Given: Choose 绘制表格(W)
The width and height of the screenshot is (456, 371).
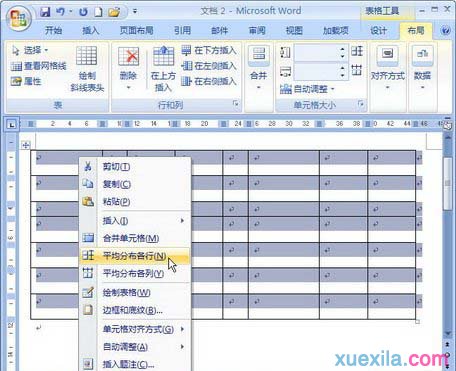Looking at the screenshot, I should (135, 293).
